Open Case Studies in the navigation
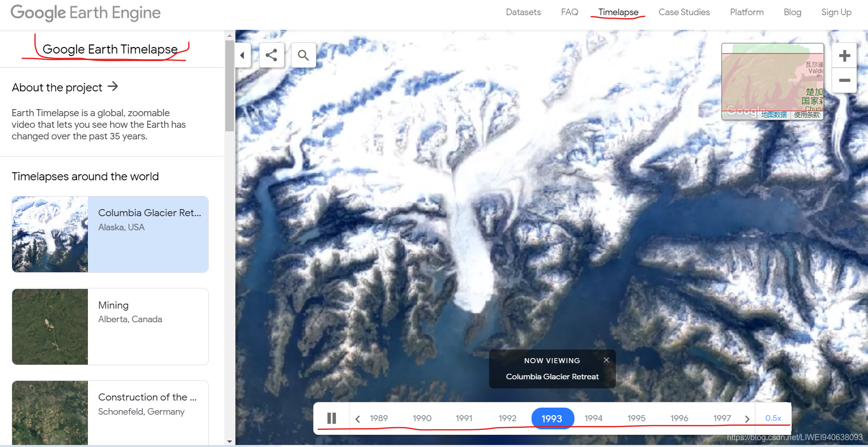Screen dimensions: 868x447 (x=684, y=12)
